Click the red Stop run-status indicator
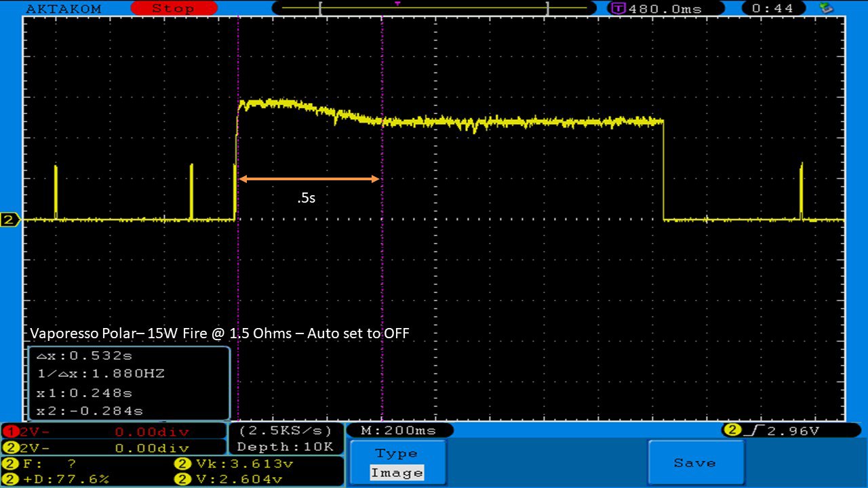 coord(173,8)
